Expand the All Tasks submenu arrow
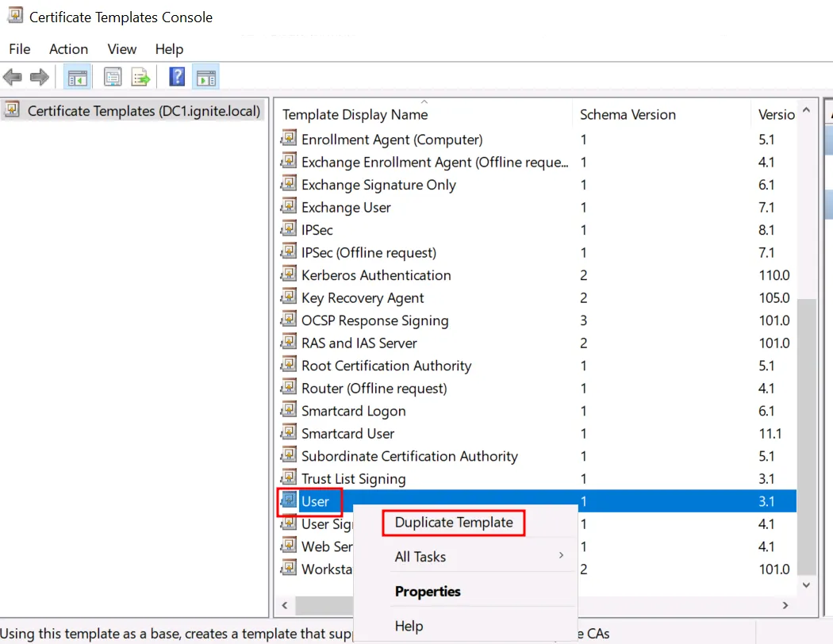The width and height of the screenshot is (833, 644). (562, 556)
